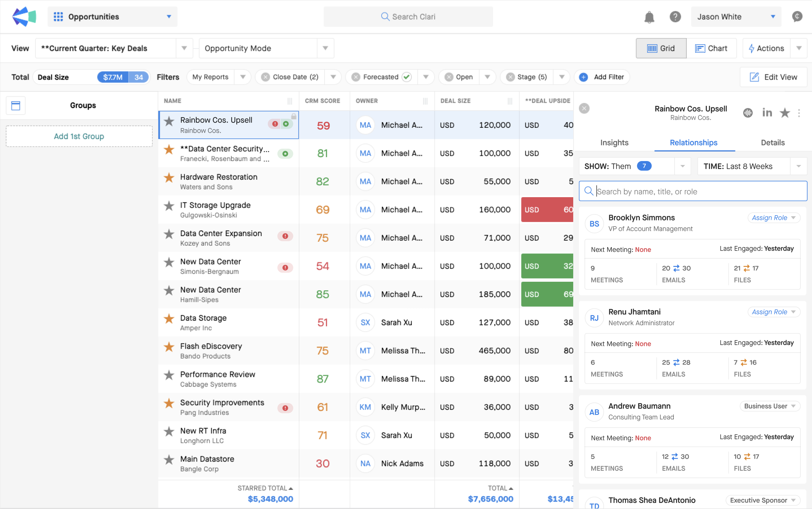Switch to the Insights tab

tap(615, 143)
